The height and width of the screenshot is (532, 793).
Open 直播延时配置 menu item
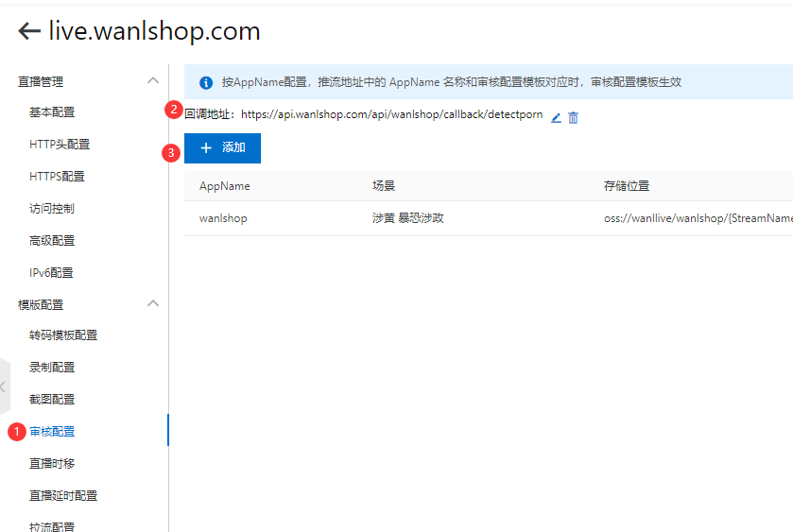[x=63, y=495]
